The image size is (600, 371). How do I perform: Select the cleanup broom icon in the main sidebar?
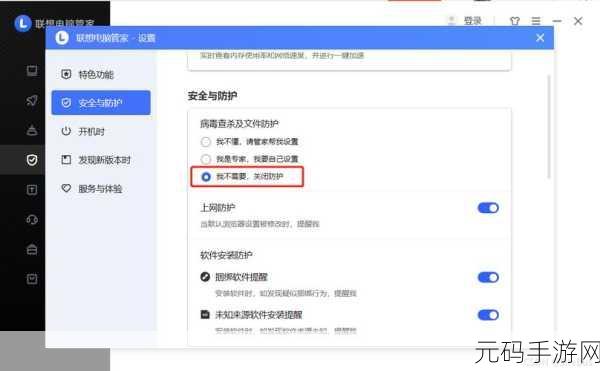(32, 130)
